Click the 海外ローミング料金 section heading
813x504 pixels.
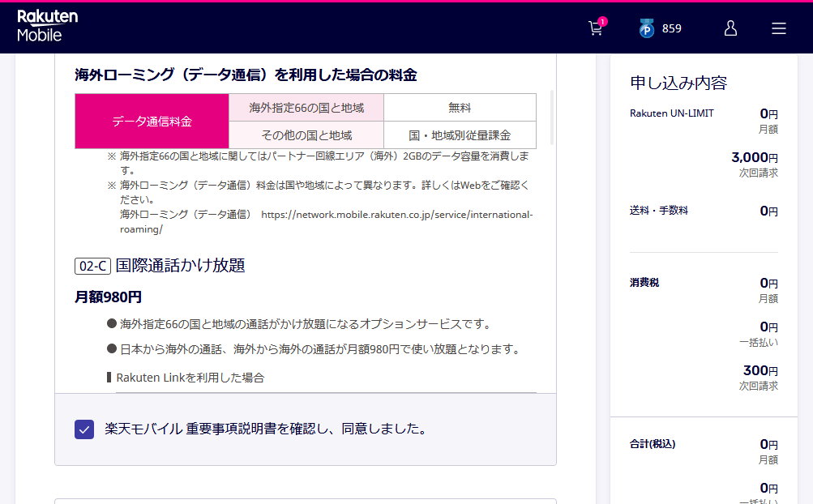(246, 75)
